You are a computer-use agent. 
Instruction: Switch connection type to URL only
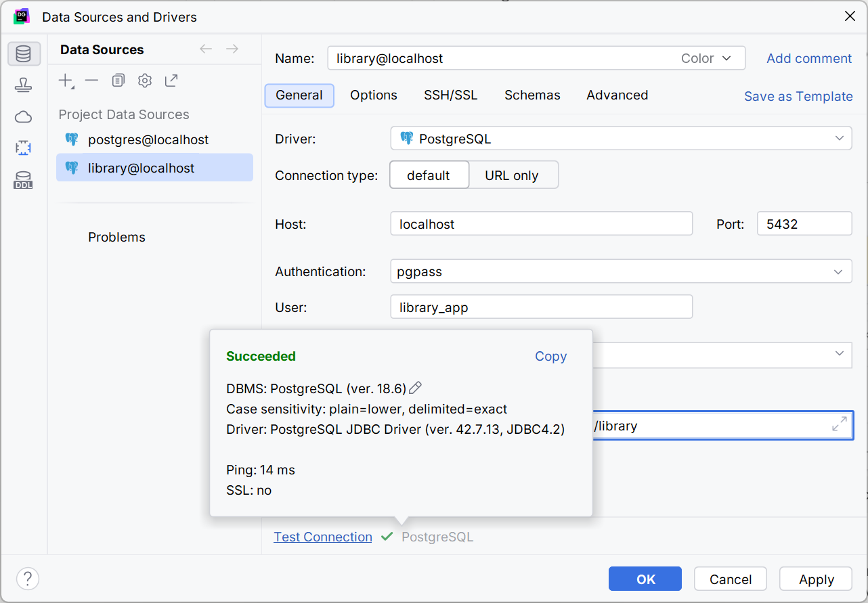[512, 175]
